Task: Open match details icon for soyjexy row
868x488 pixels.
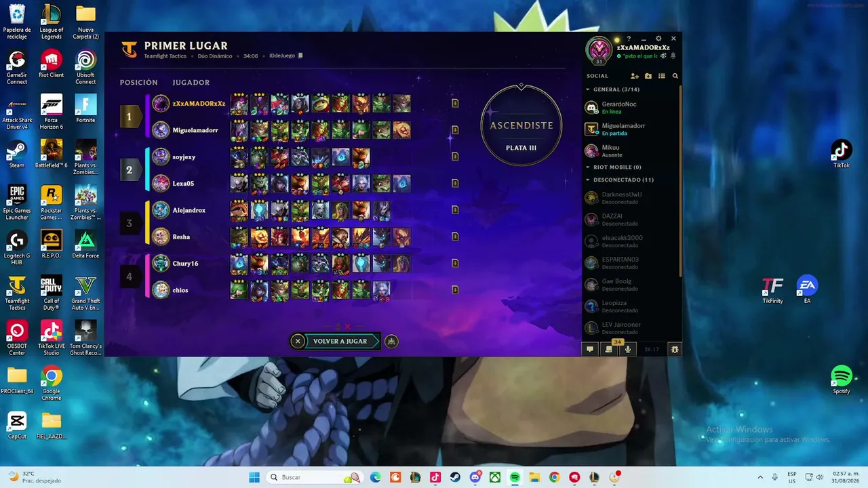Action: tap(455, 157)
